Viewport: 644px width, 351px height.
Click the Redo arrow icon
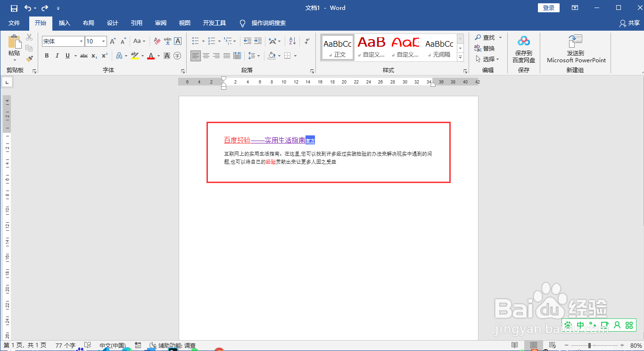(x=45, y=8)
